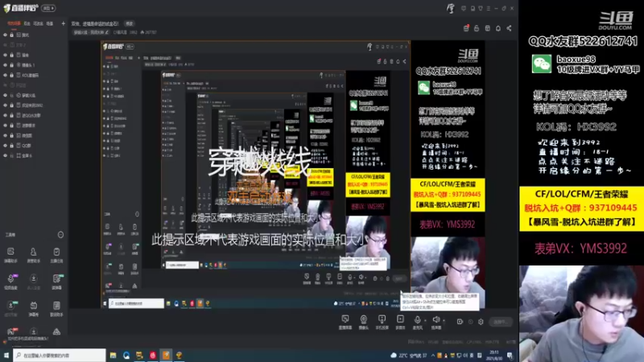Switch to the active red scene tab

[x=14, y=23]
